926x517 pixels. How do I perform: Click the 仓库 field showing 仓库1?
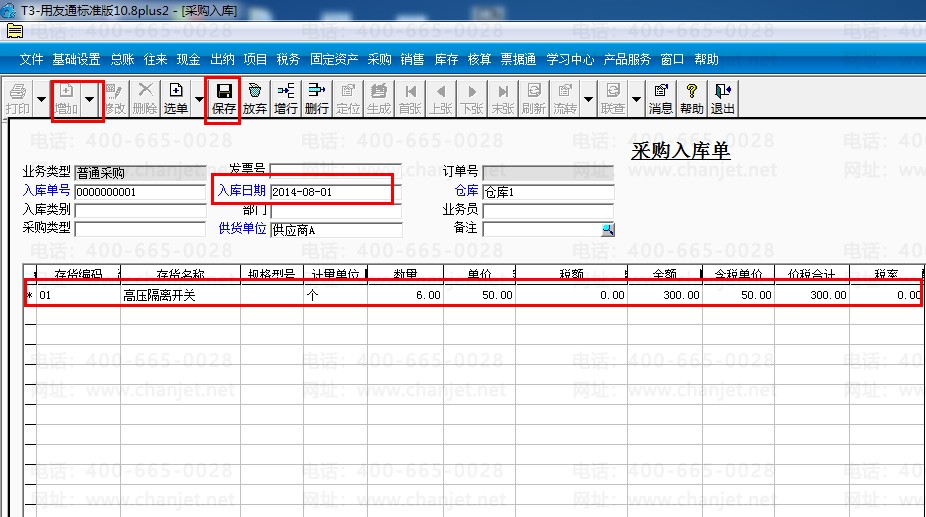(x=548, y=192)
